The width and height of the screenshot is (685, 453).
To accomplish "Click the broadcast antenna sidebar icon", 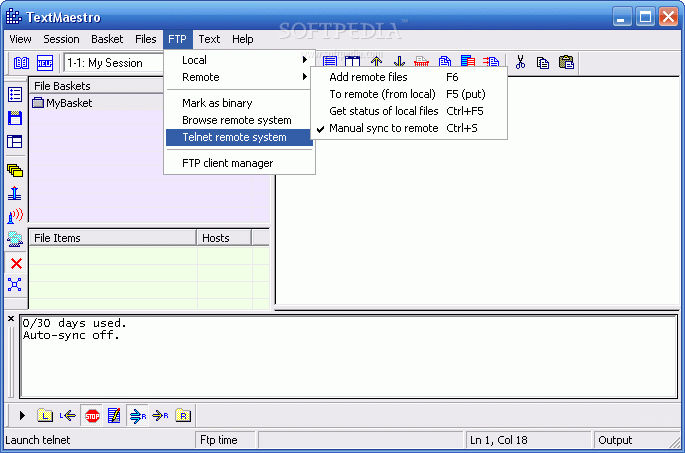I will 15,216.
